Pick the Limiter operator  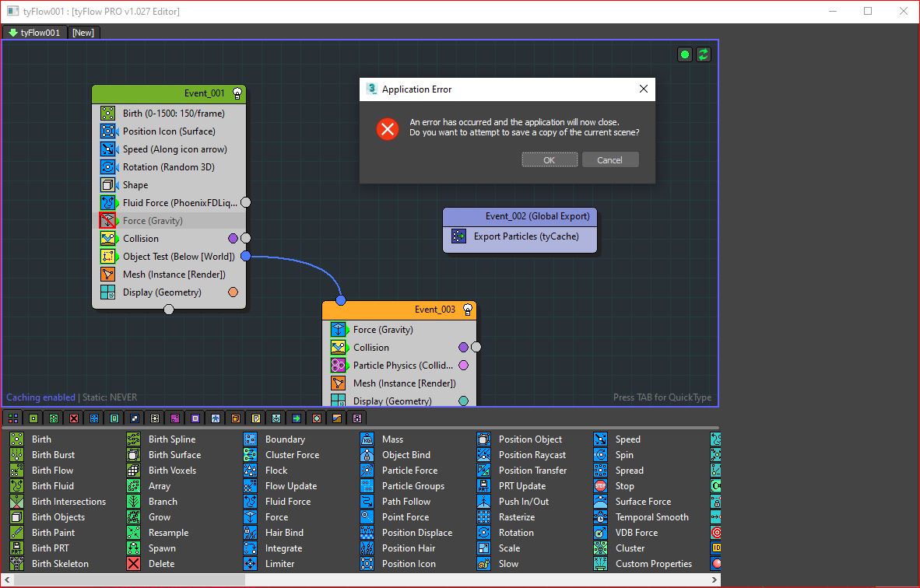269,563
